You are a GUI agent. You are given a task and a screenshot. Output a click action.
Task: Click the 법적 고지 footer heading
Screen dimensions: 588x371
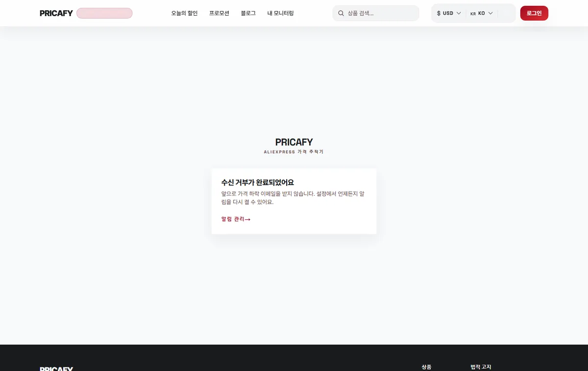[481, 367]
